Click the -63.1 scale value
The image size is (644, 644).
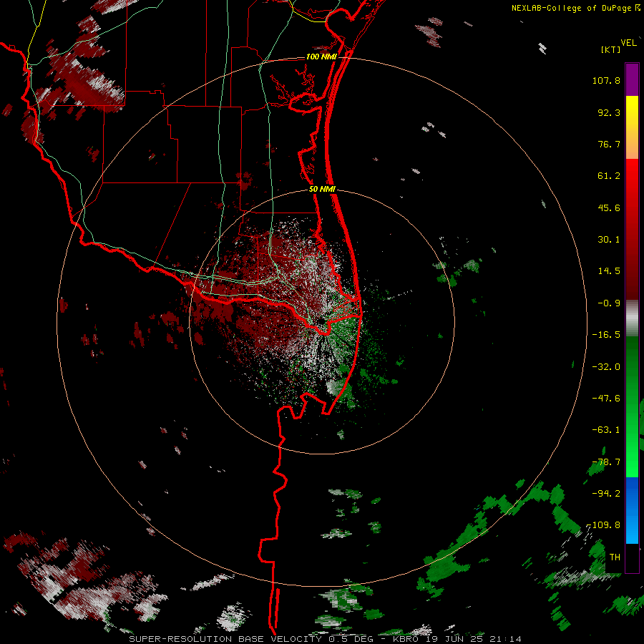pos(606,430)
